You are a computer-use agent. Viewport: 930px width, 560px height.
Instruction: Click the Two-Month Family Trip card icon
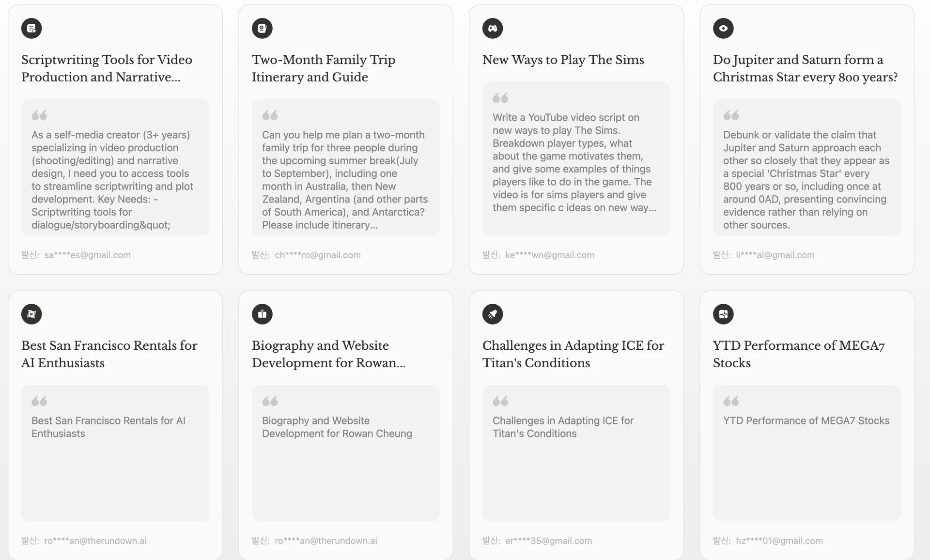[x=262, y=28]
